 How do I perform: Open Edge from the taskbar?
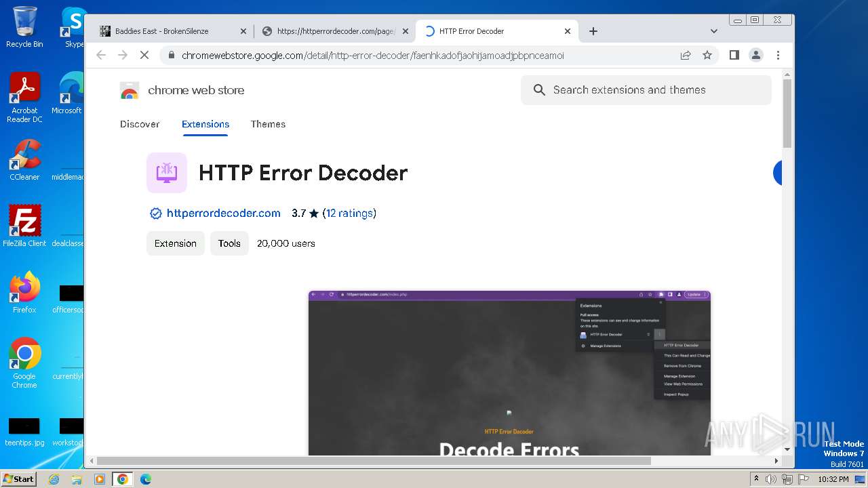tap(146, 479)
